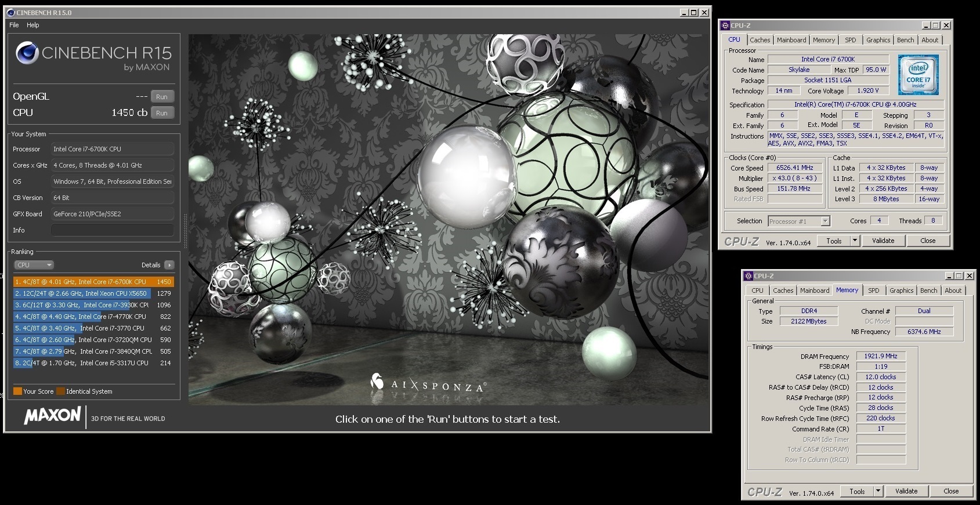Click the orange Your Score legend swatch

[17, 391]
